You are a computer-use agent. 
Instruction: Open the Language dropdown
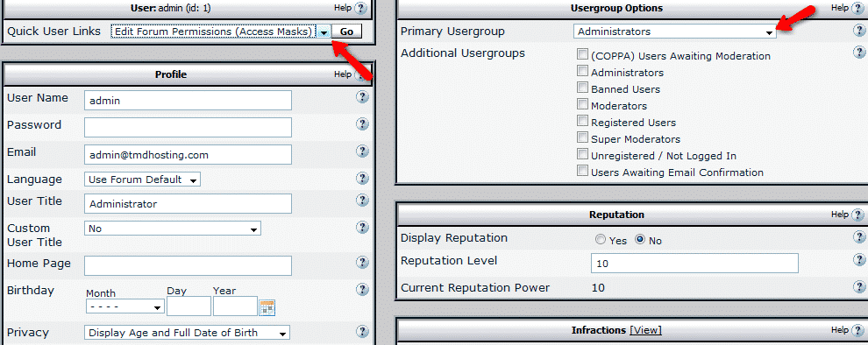142,180
